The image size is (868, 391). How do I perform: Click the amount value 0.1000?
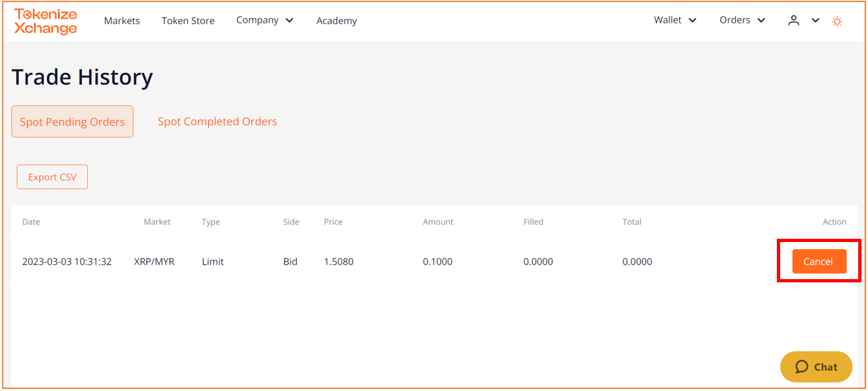coord(438,262)
